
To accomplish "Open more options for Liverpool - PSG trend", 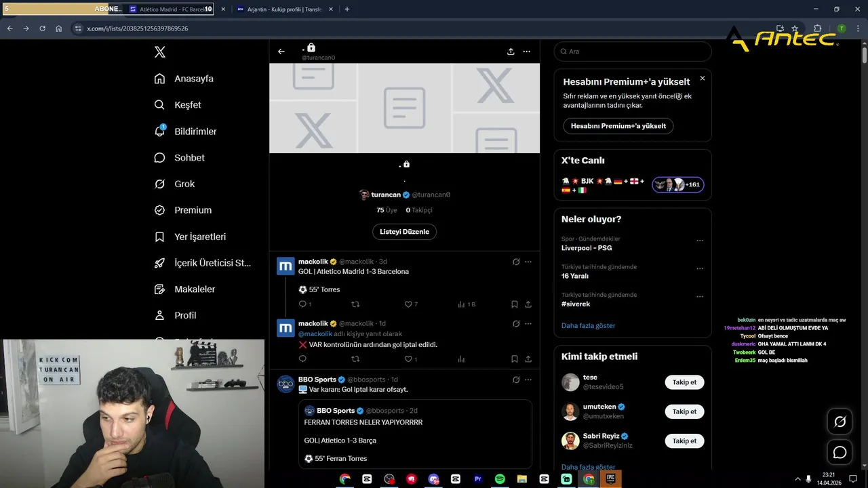I will pyautogui.click(x=700, y=241).
